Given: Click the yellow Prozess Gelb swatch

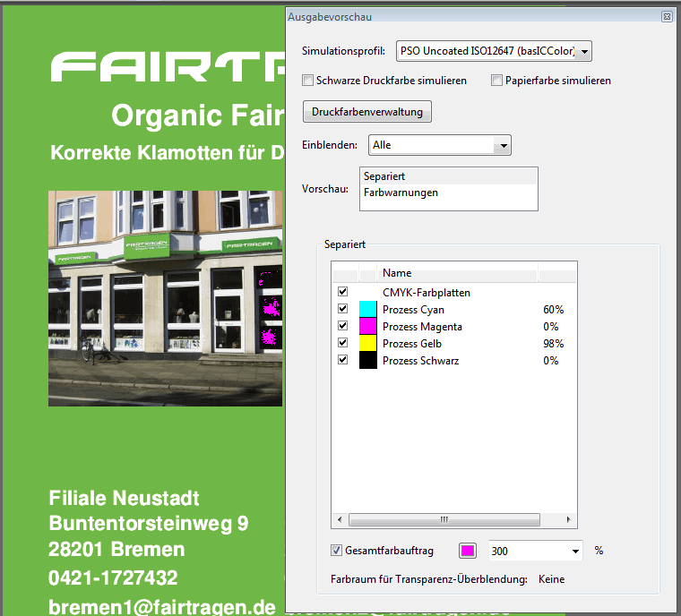Looking at the screenshot, I should (367, 344).
